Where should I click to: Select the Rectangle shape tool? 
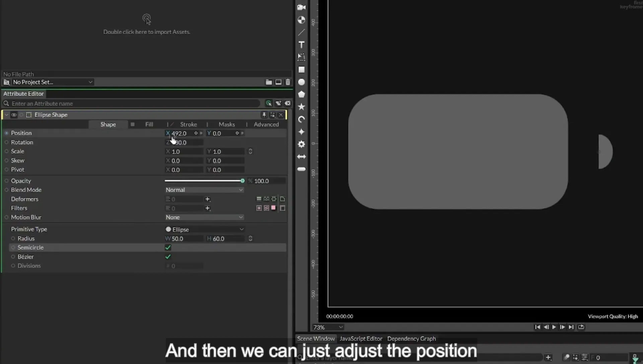click(301, 70)
